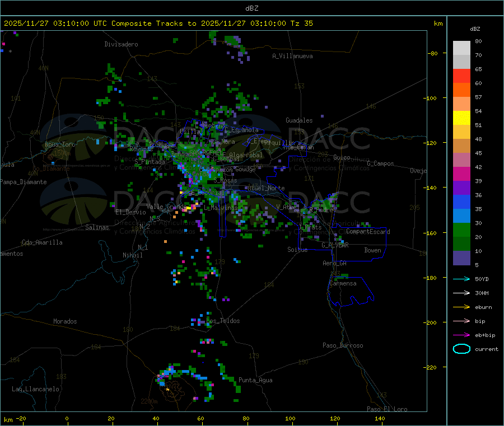Click the dBZ legend heading
The image size is (504, 426).
pos(475,29)
